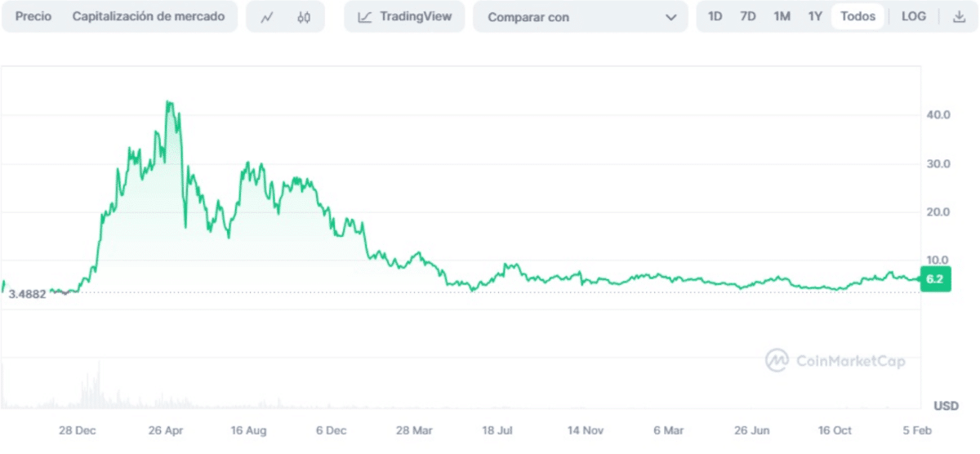The height and width of the screenshot is (454, 980).
Task: Click the 26 Apr date marker
Action: point(166,430)
